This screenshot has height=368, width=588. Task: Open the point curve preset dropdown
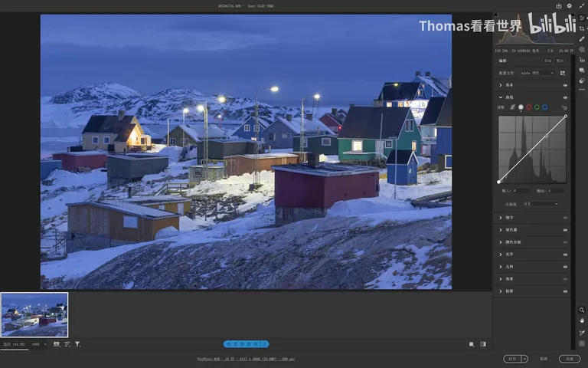pyautogui.click(x=541, y=204)
